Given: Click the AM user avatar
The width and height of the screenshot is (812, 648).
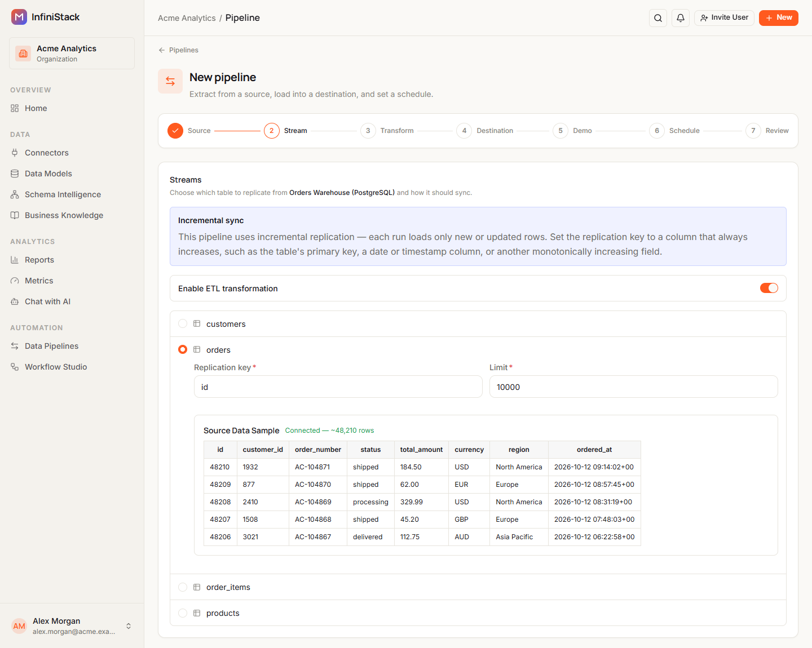Looking at the screenshot, I should click(x=19, y=626).
